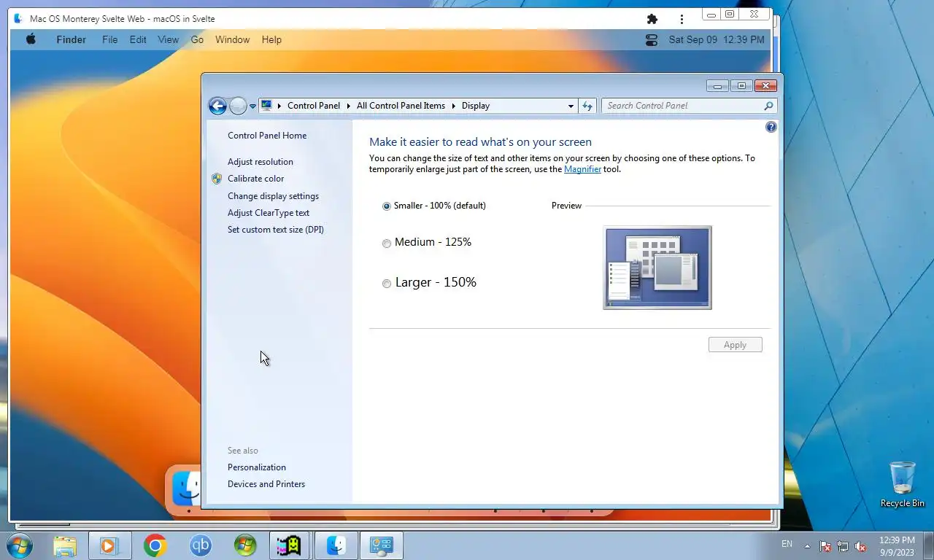The image size is (934, 560).
Task: Open the File menu in macOS bar
Action: pyautogui.click(x=110, y=40)
